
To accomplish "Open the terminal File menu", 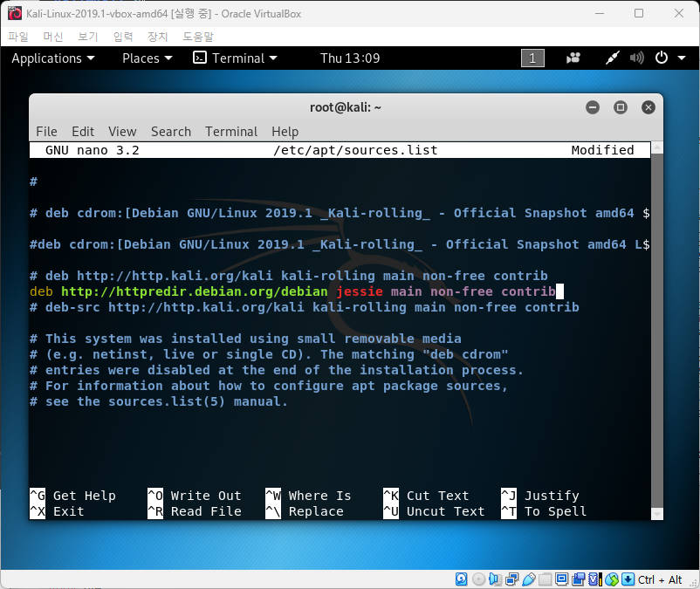I will [x=46, y=132].
